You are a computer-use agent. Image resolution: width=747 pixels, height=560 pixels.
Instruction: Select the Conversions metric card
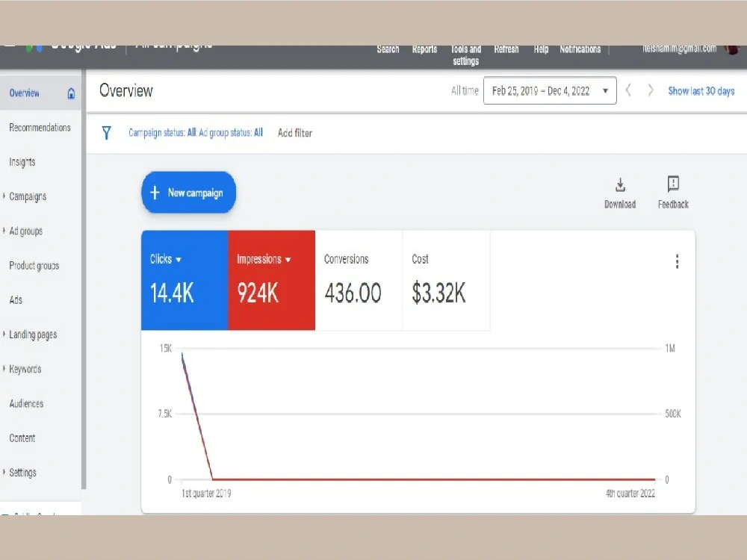[x=359, y=281]
